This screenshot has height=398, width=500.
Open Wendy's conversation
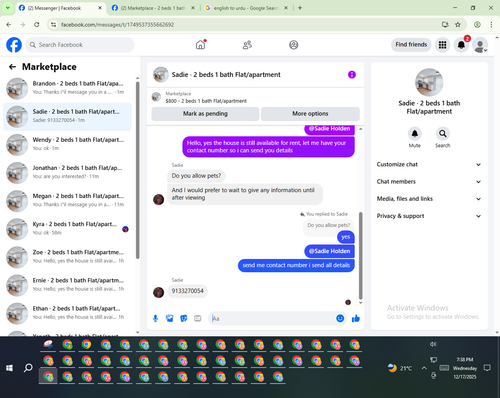67,144
